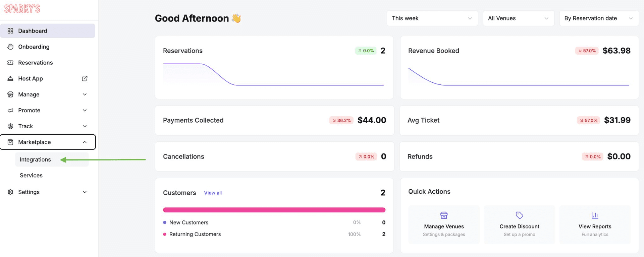Click the Reservations line chart
Screen dimensions: 644x257
coord(273,74)
